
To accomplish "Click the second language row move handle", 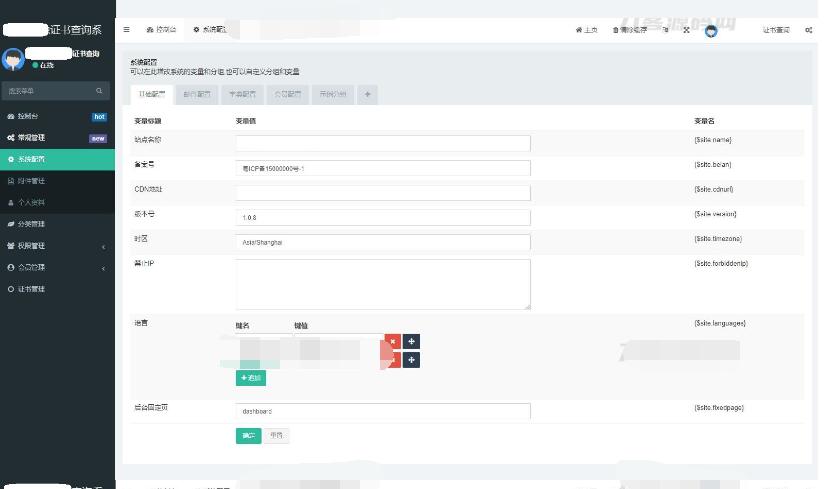I will click(411, 360).
